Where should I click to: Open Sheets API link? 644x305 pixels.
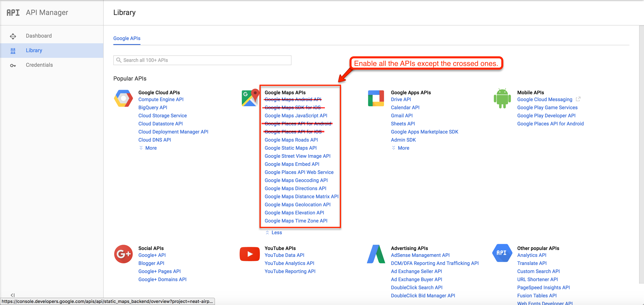click(x=403, y=124)
